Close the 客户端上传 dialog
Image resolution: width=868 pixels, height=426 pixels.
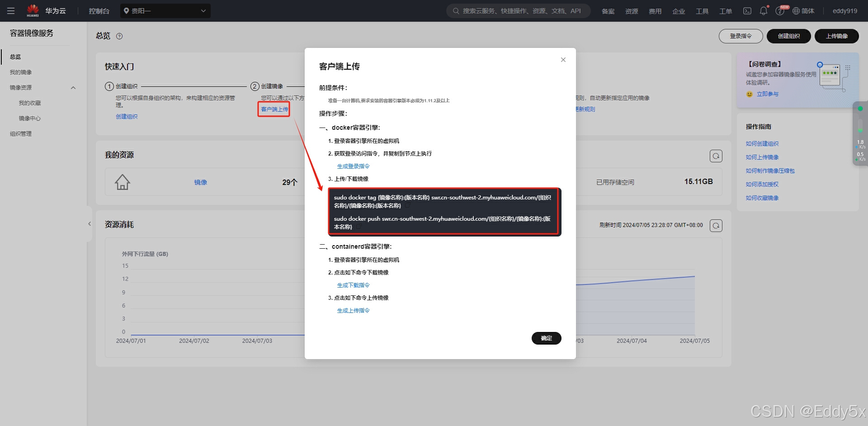pos(563,60)
